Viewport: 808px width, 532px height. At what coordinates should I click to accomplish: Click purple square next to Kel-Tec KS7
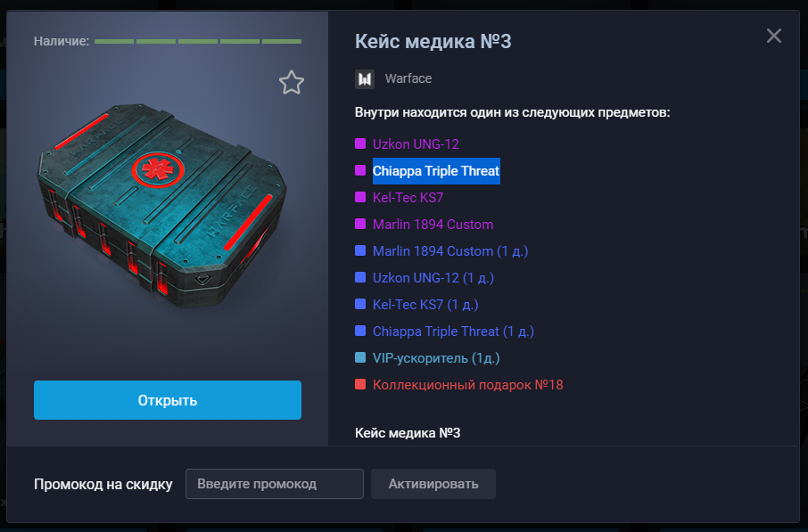click(360, 197)
